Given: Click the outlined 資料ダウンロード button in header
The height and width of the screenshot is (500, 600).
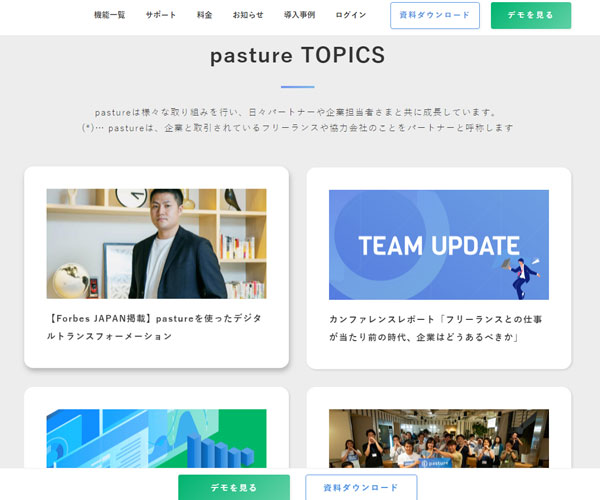Looking at the screenshot, I should point(434,15).
